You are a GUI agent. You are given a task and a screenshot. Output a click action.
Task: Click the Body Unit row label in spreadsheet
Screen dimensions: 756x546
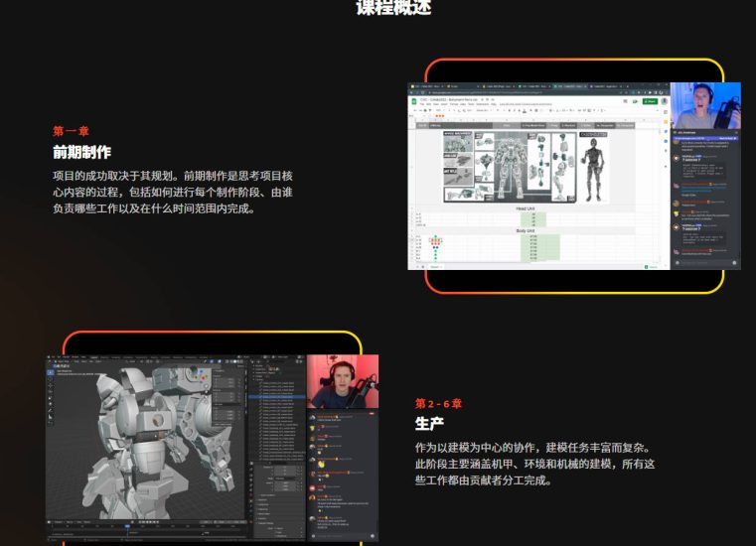click(526, 231)
